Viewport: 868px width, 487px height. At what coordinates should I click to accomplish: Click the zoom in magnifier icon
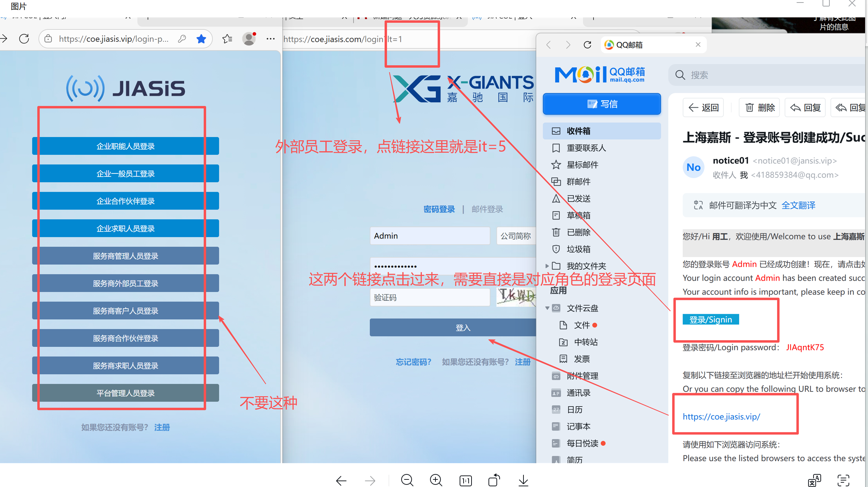point(436,480)
